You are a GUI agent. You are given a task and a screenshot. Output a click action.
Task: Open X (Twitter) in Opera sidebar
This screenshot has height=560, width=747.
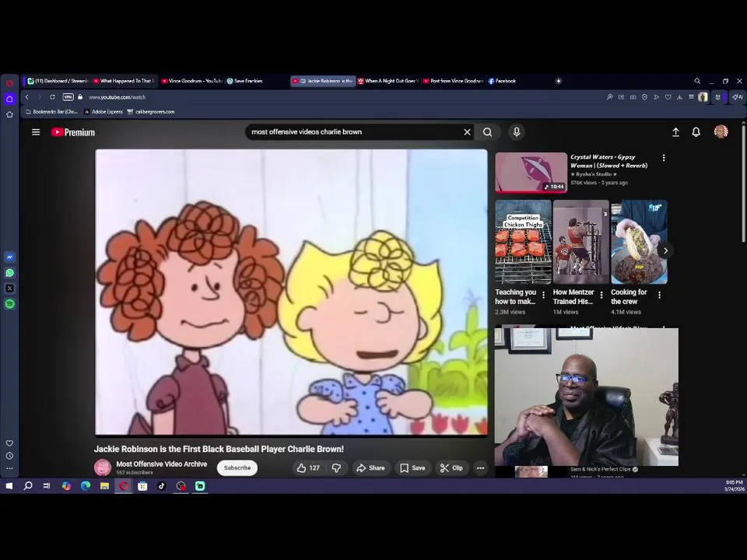click(x=9, y=289)
